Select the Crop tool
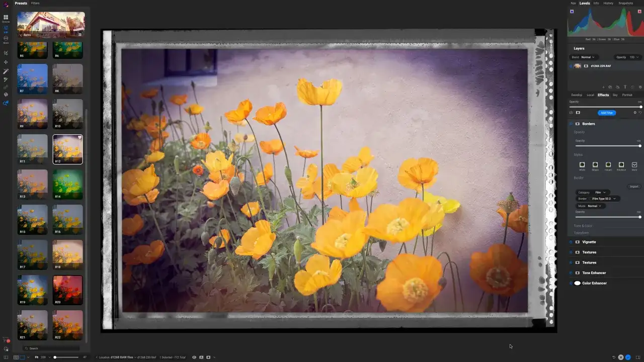 [x=6, y=53]
